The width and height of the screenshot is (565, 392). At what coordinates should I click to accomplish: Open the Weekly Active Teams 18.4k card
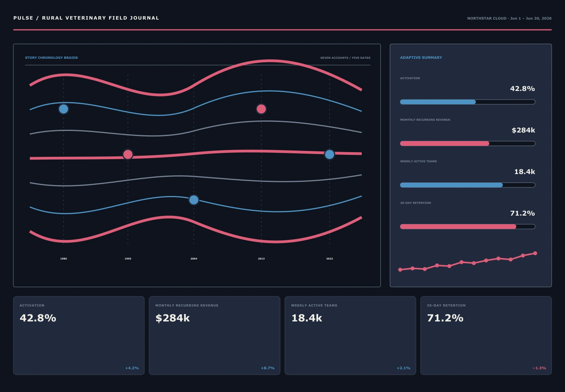(350, 336)
